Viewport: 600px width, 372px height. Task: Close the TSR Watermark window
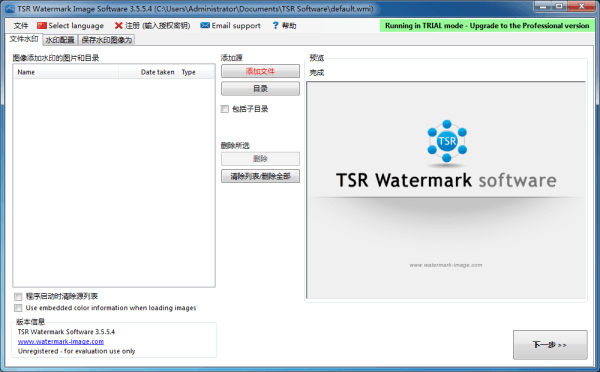[581, 6]
